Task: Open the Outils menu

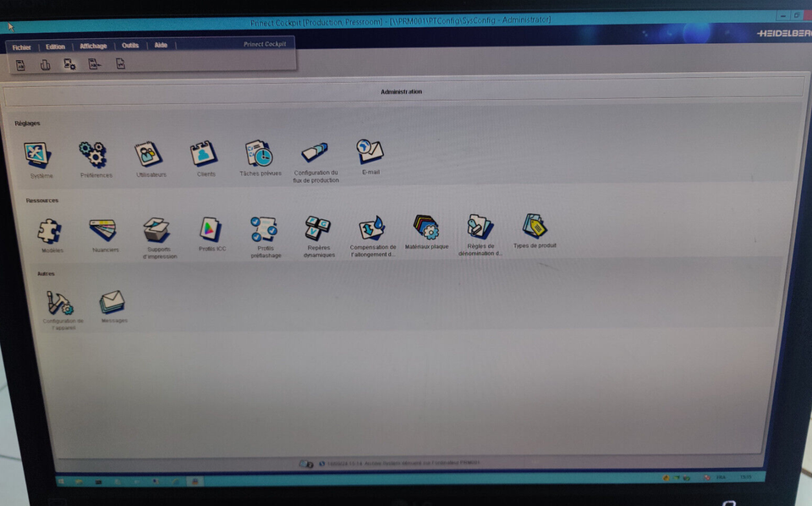Action: click(130, 46)
